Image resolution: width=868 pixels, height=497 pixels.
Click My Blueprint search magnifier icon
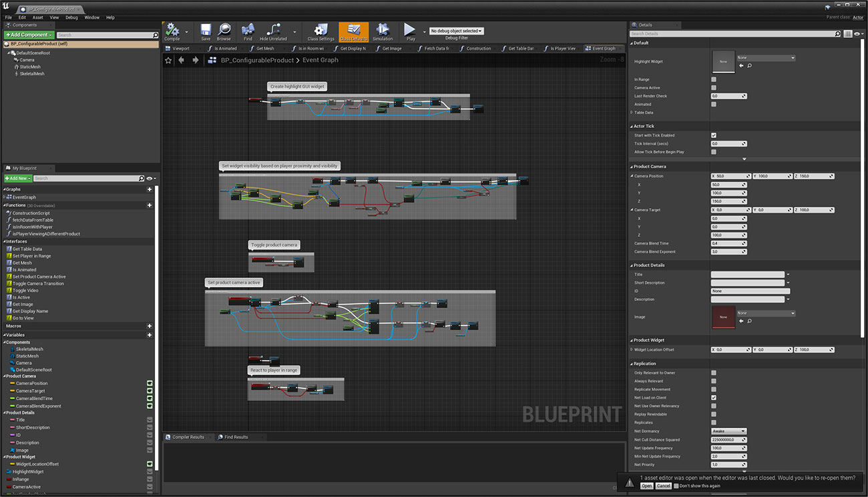point(141,179)
